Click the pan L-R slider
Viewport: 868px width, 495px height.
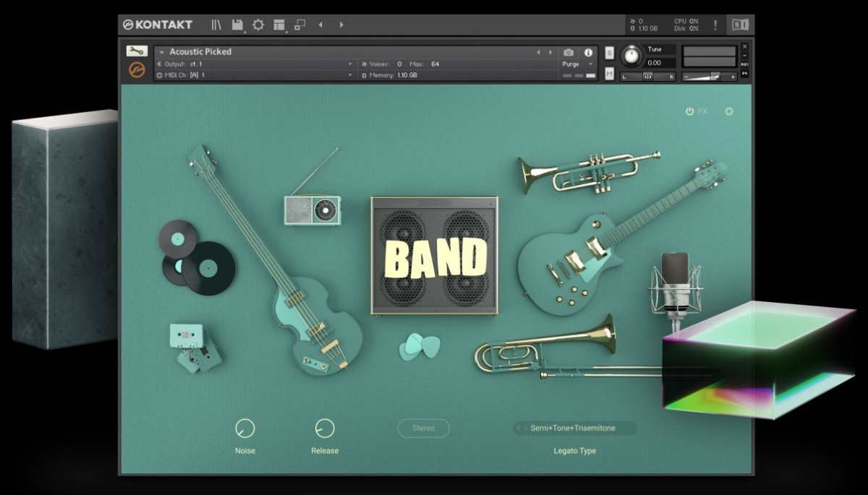(x=648, y=76)
